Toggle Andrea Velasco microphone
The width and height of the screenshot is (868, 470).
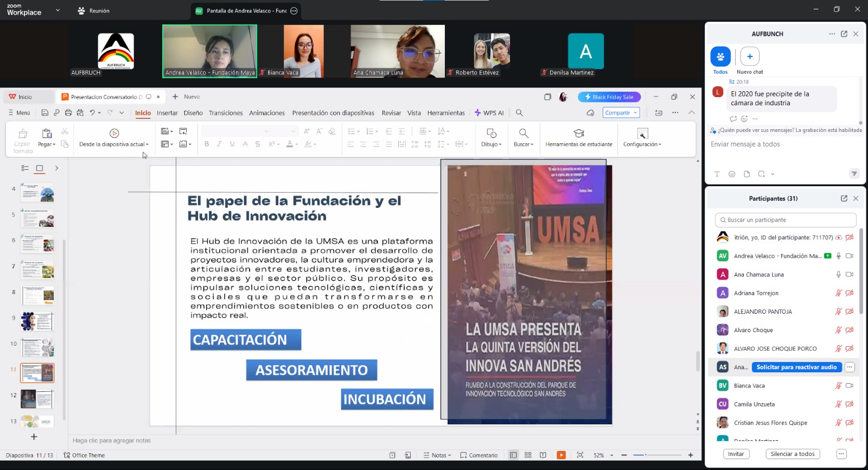[x=838, y=256]
